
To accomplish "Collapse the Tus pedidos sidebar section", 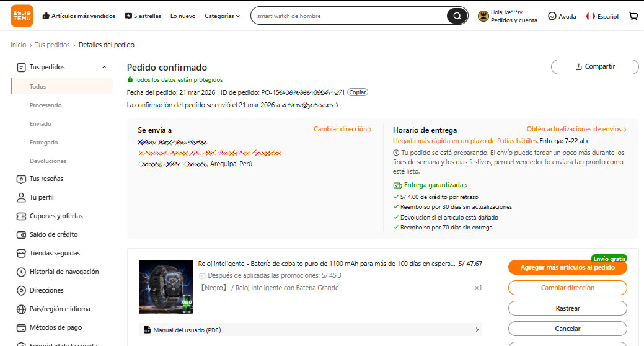I will (104, 67).
